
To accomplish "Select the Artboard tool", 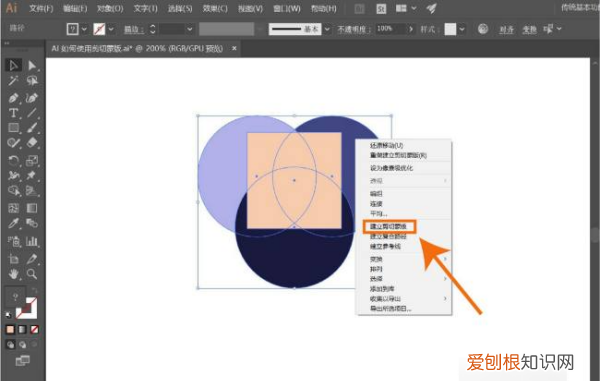I will [x=13, y=259].
